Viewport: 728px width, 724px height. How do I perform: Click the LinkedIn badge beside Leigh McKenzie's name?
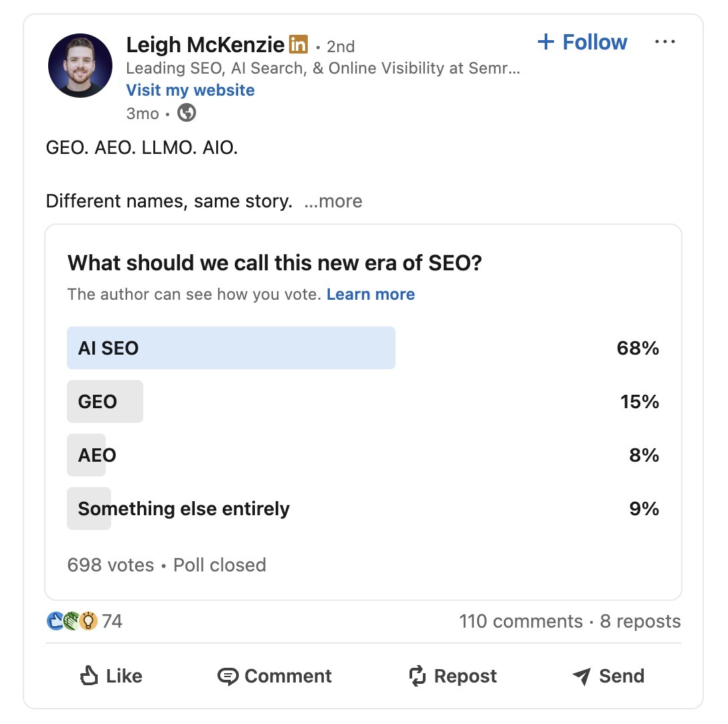point(297,44)
